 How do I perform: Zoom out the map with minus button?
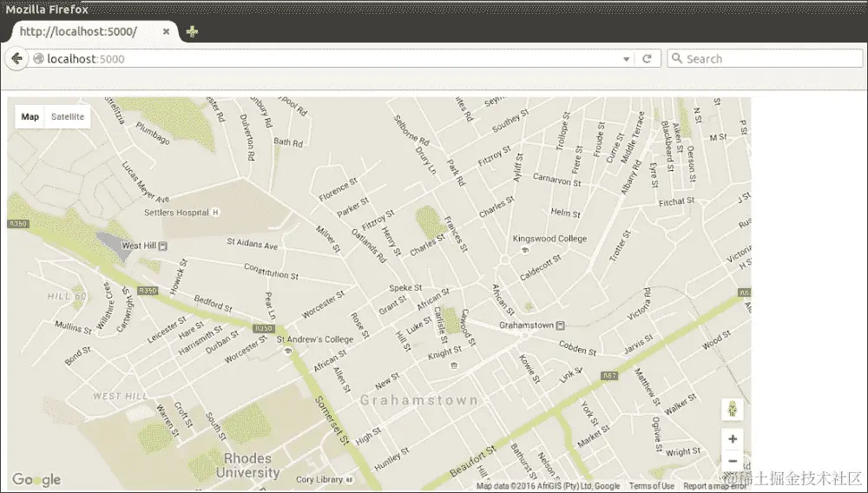tap(733, 460)
